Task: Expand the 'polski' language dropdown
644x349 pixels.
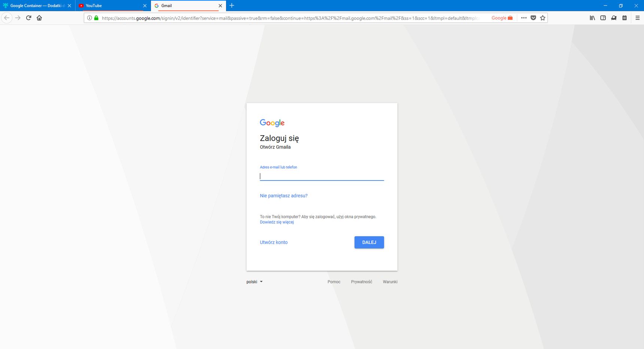Action: pos(255,282)
